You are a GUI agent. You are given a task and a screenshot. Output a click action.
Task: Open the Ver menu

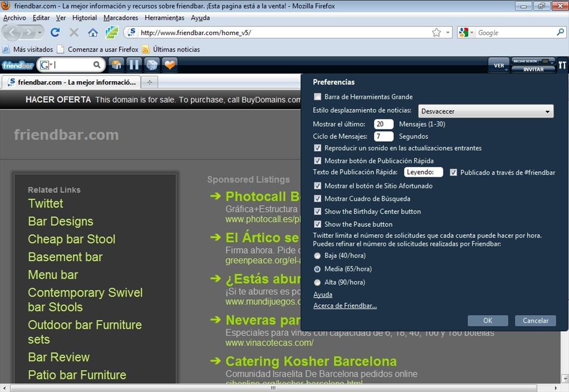(61, 18)
